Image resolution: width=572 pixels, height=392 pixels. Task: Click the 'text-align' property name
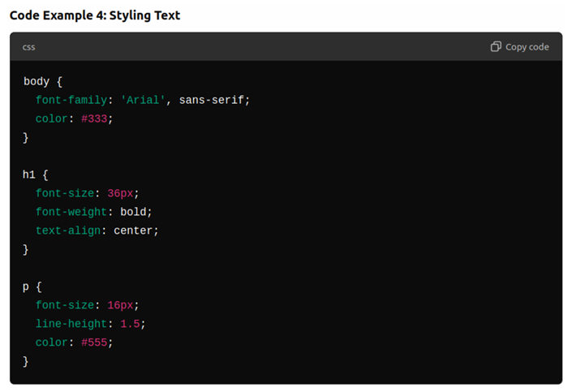coord(68,230)
